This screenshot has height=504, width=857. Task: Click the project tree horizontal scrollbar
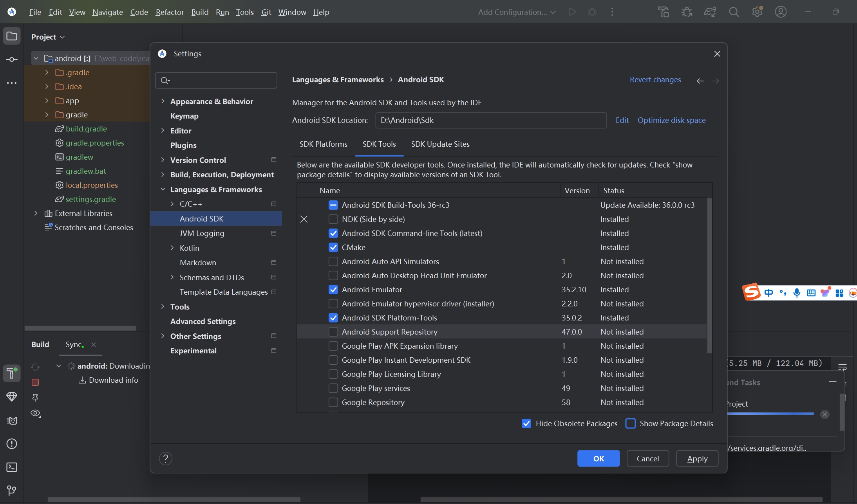[x=80, y=328]
